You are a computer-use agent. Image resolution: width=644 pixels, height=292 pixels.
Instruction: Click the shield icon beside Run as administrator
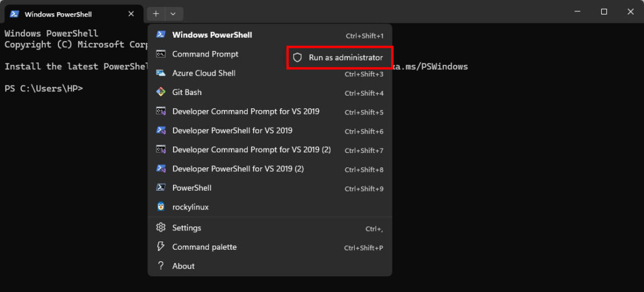coord(297,57)
